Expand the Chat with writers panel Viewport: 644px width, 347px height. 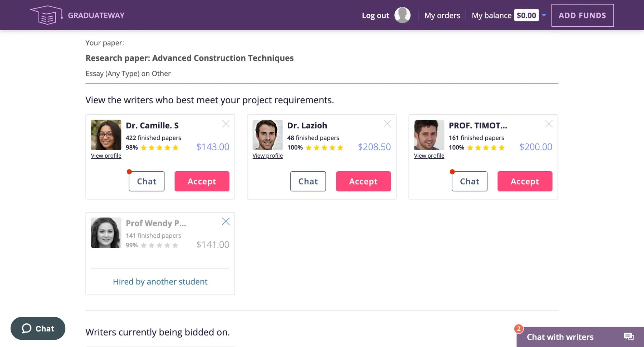(560, 337)
